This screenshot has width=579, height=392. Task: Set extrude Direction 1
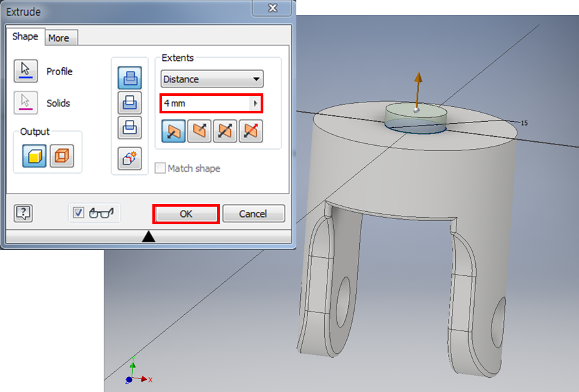tap(174, 131)
